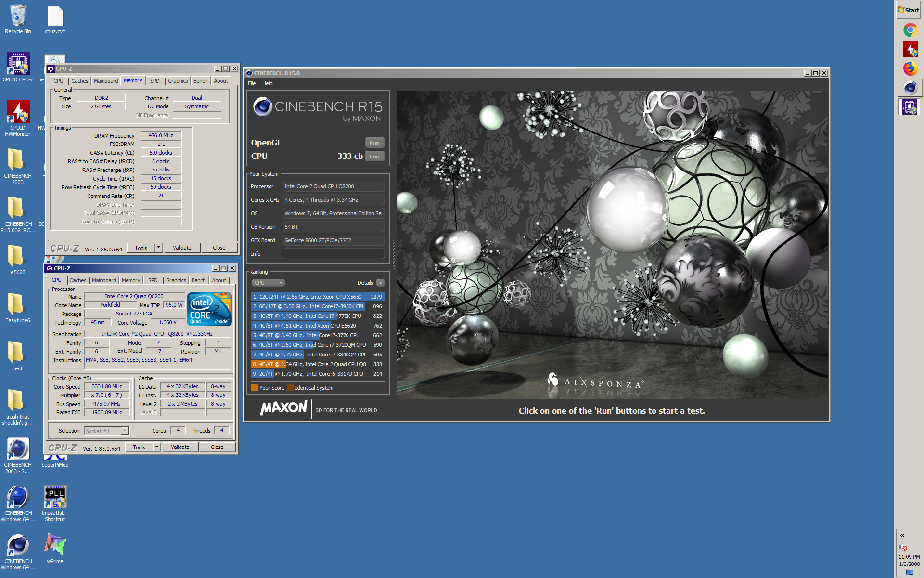Run the CPU benchmark test
Screen dimensions: 924x578
(374, 157)
